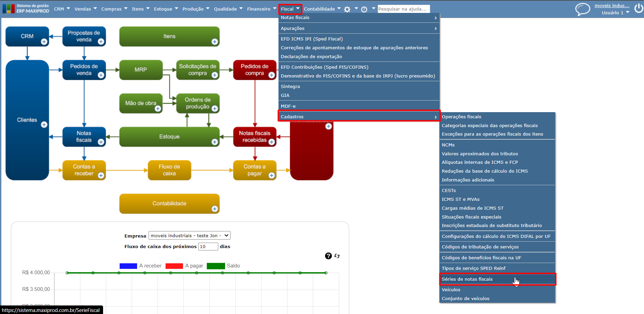644x314 pixels.
Task: Click the Pesquisar na ajuda search field
Action: coord(404,9)
